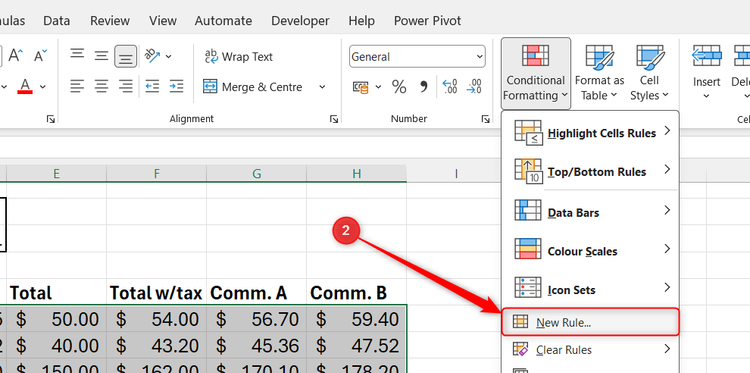This screenshot has width=750, height=373.
Task: Click the Total header cell
Action: coord(56,293)
